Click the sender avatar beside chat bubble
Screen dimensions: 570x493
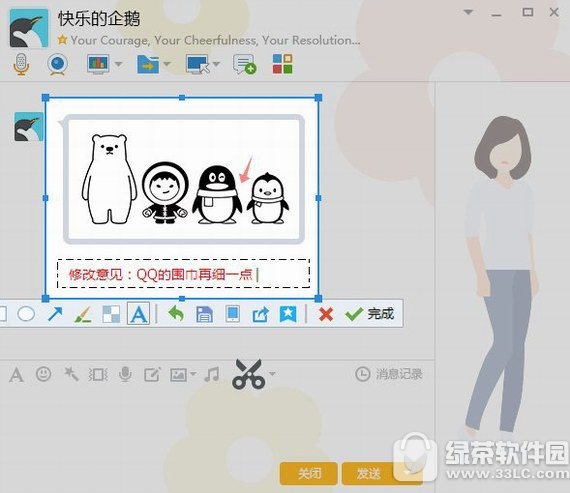pos(29,127)
